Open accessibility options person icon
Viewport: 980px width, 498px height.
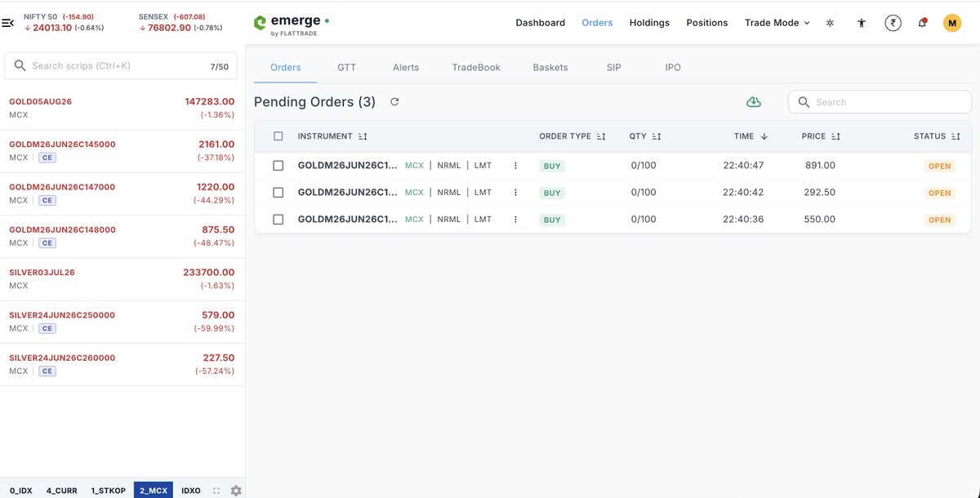tap(861, 23)
